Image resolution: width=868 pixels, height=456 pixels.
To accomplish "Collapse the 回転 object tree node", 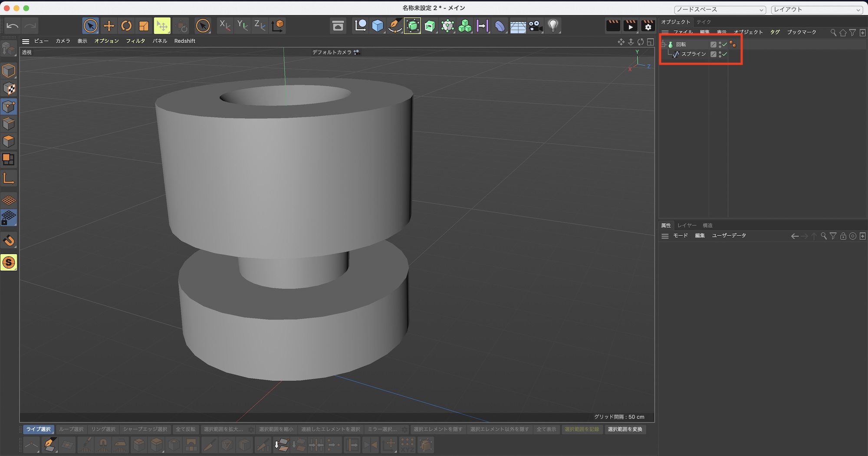I will 664,44.
